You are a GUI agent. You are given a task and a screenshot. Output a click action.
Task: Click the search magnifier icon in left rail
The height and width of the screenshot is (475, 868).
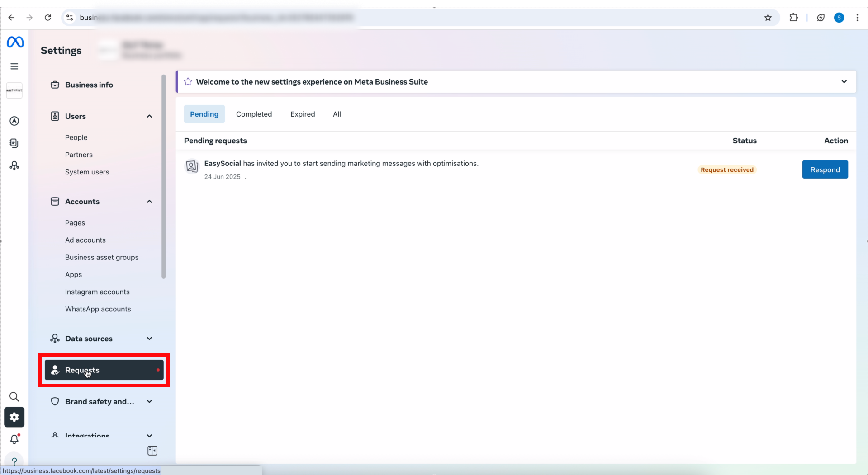pos(14,397)
